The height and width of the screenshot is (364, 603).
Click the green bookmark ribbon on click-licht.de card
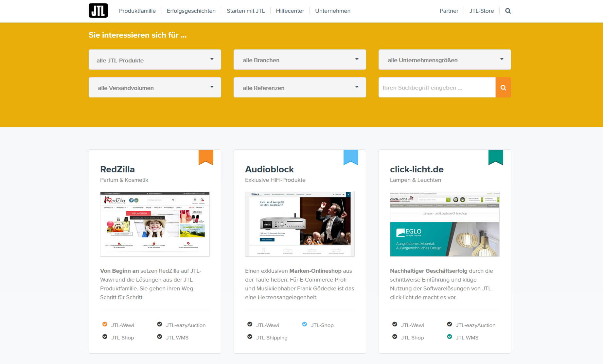coord(496,157)
